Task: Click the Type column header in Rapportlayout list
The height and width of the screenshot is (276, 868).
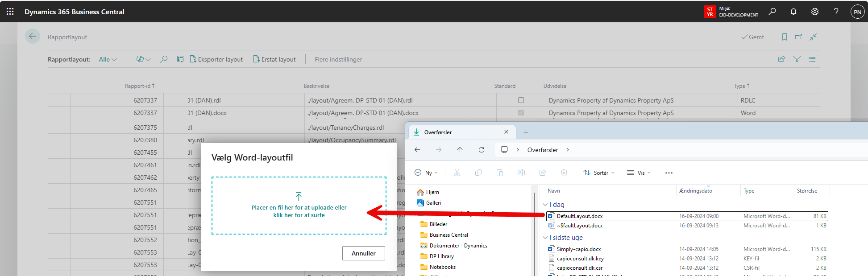Action: 742,86
